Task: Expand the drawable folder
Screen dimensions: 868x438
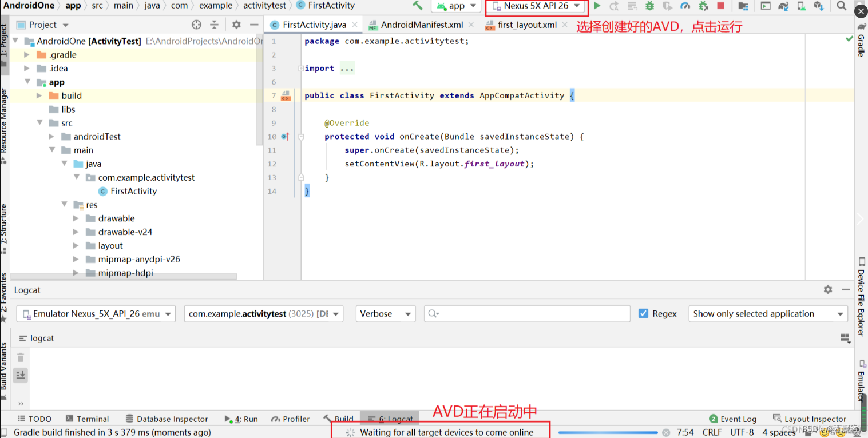Action: click(76, 218)
